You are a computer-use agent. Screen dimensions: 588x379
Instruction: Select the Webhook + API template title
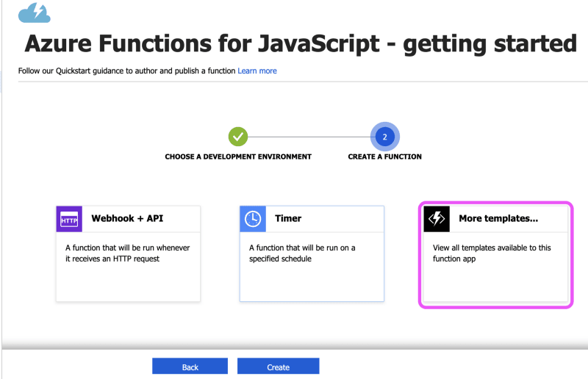pos(127,219)
